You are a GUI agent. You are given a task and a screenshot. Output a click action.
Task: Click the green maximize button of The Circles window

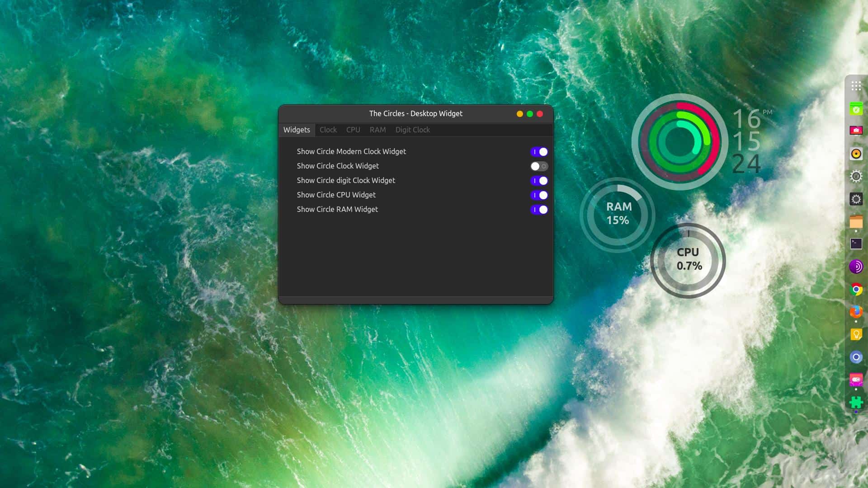530,114
